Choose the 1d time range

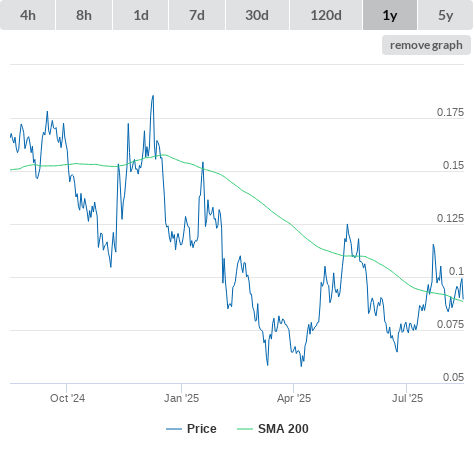[141, 15]
